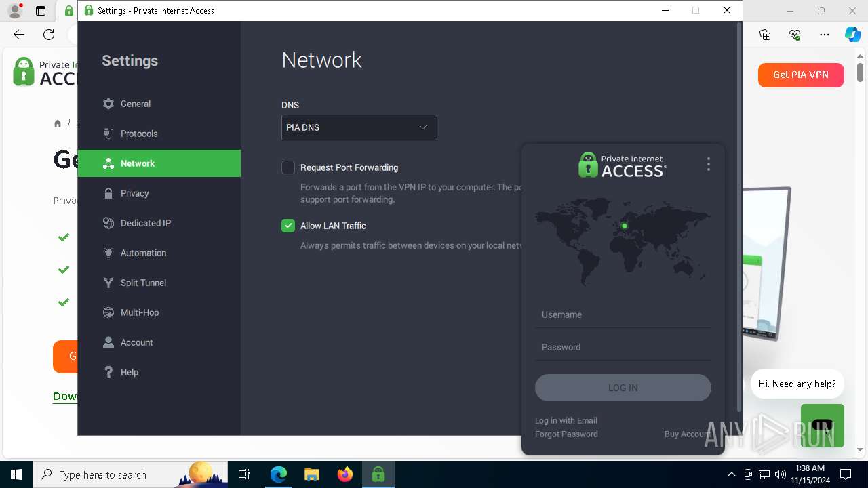Show hidden system tray icons
This screenshot has height=488, width=868.
(731, 474)
